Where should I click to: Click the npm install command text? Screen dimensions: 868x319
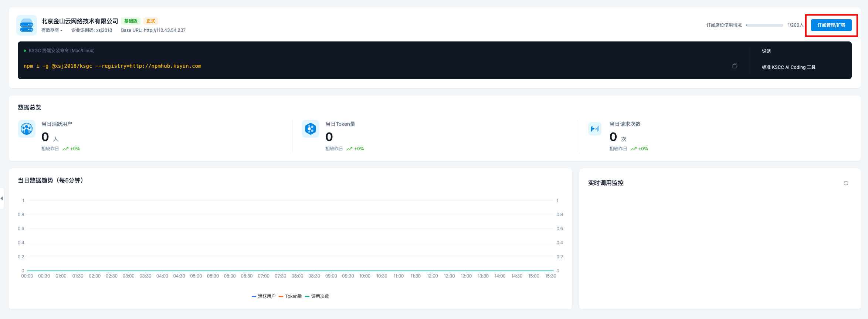point(112,66)
